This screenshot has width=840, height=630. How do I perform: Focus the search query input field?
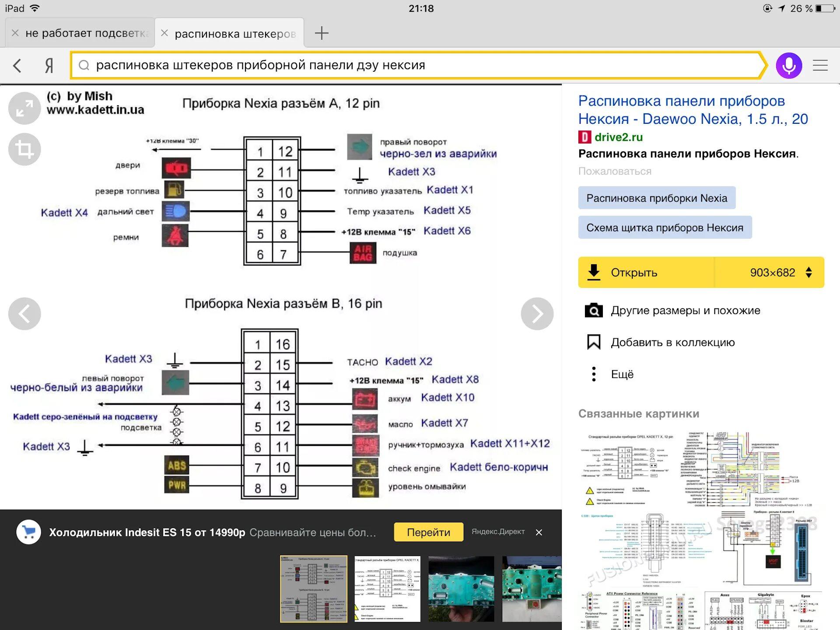click(394, 66)
